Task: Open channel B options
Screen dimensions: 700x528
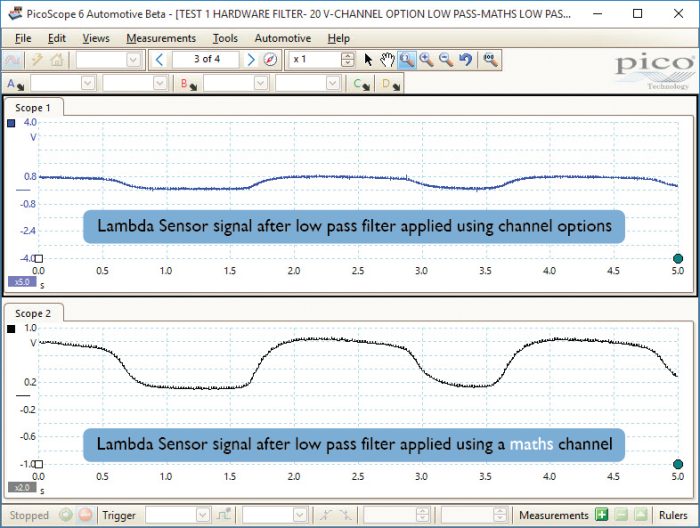Action: click(x=188, y=84)
